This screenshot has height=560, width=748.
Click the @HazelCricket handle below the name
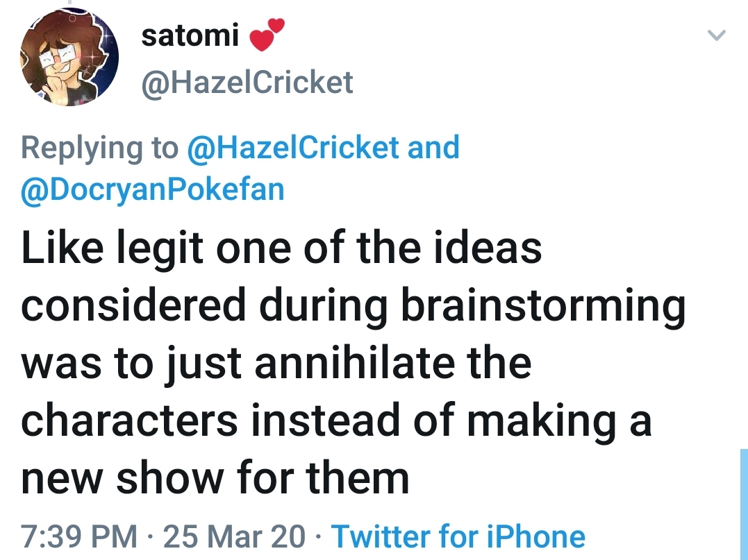tap(247, 83)
